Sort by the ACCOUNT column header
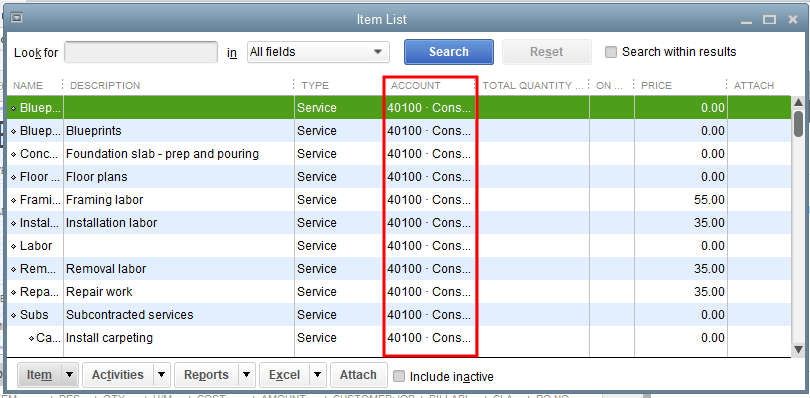 click(x=416, y=86)
